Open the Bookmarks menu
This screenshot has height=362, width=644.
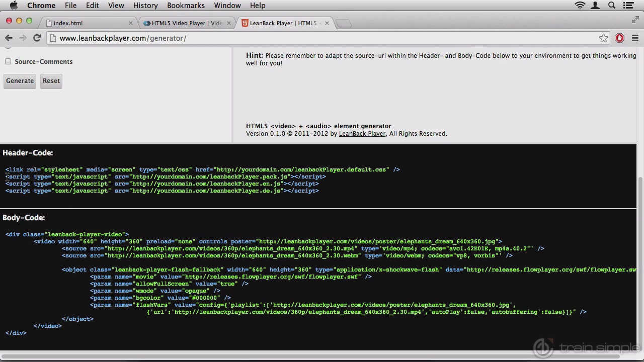point(186,6)
